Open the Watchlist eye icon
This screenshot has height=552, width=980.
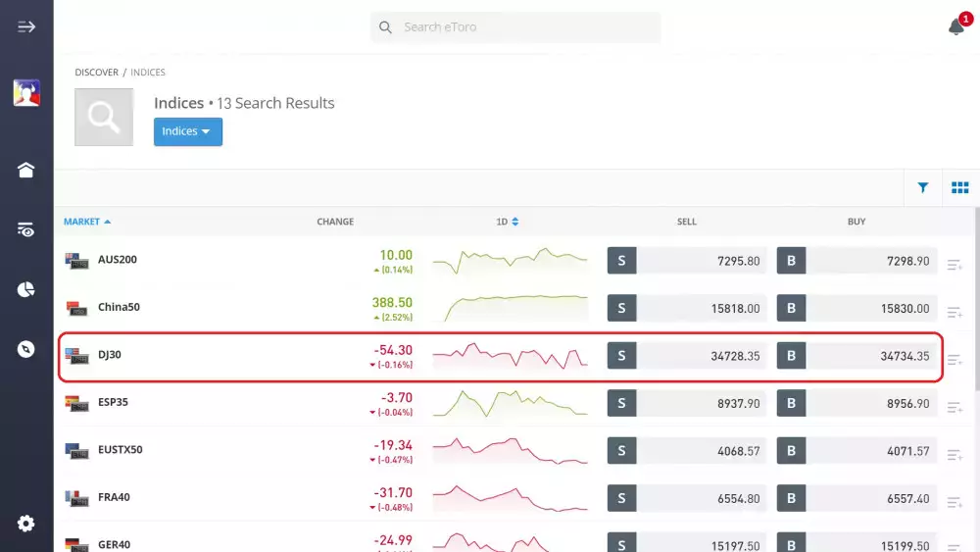pos(25,230)
